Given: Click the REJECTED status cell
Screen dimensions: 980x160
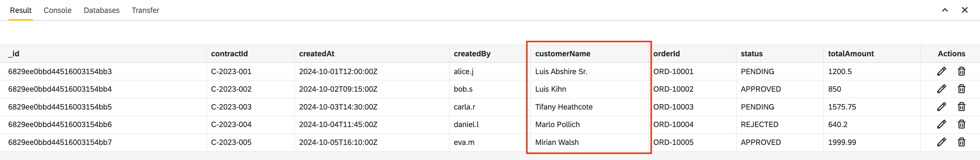Looking at the screenshot, I should [780, 124].
